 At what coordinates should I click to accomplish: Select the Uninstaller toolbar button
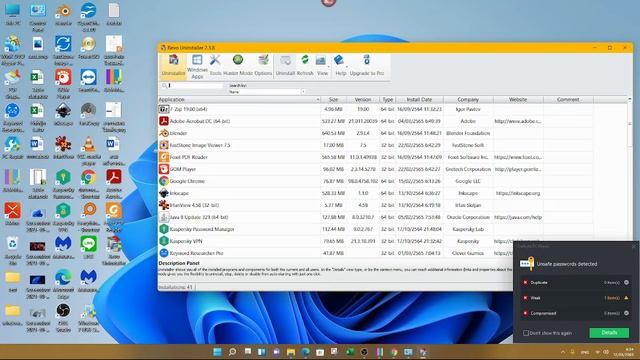tap(173, 65)
